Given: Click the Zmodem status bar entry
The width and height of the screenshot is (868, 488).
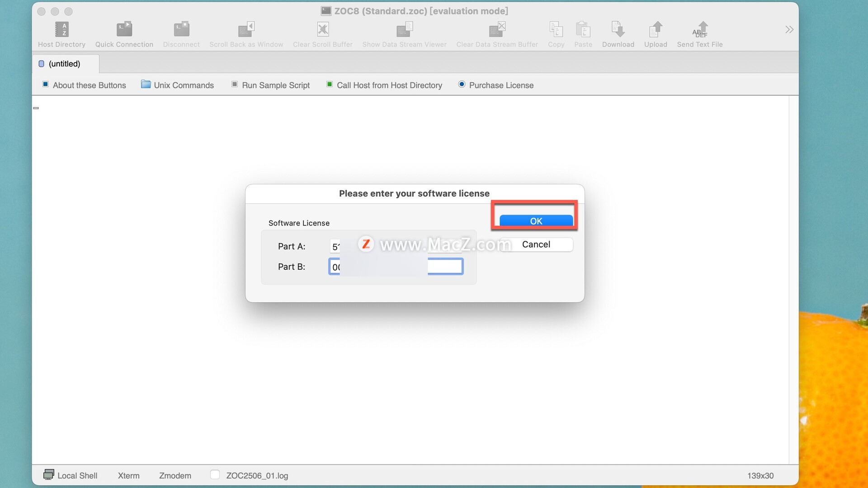Looking at the screenshot, I should click(175, 475).
